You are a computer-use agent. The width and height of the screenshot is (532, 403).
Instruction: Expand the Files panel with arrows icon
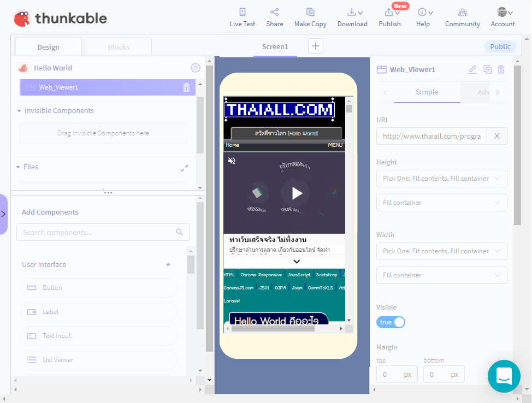(185, 168)
